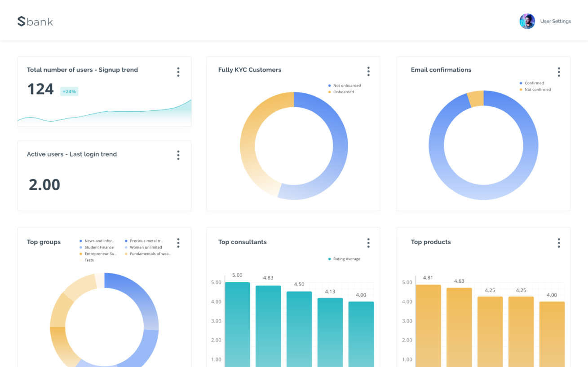This screenshot has width=588, height=367.
Task: Toggle the Fundamentals of wea.. legend entry
Action: point(148,253)
